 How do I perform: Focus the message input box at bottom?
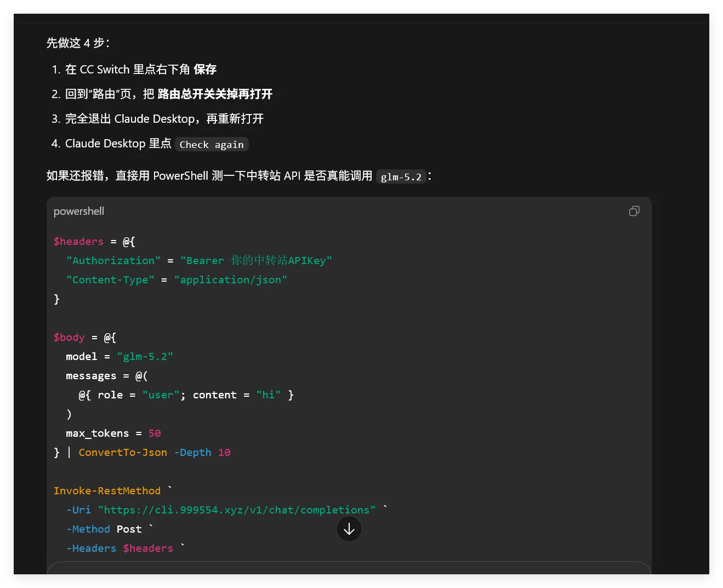point(349,568)
